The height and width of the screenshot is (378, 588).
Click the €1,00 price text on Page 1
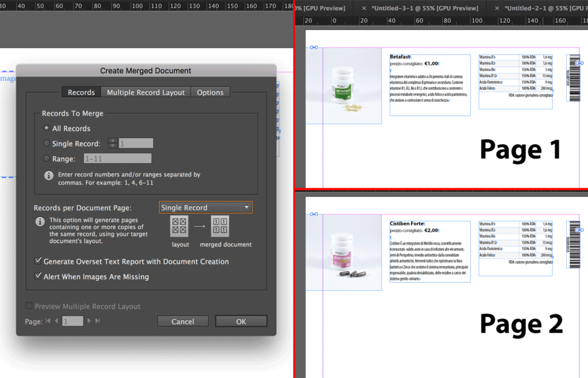click(x=431, y=63)
